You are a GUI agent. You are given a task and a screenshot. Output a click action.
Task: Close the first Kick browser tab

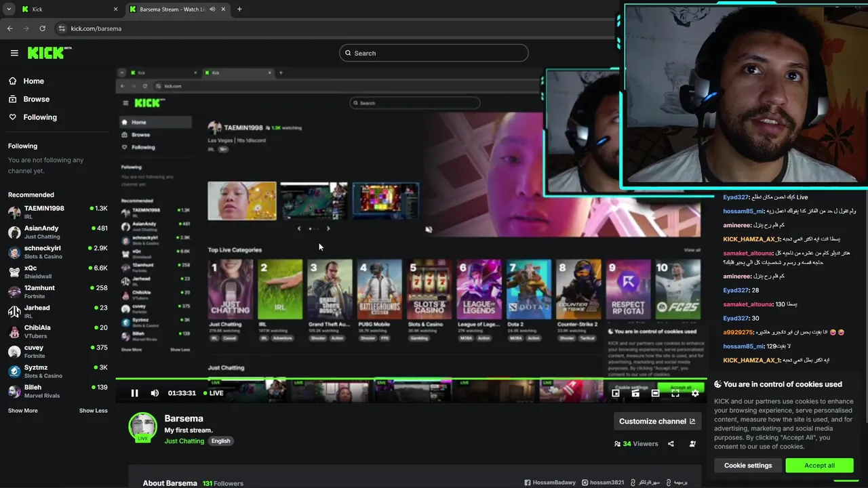115,9
